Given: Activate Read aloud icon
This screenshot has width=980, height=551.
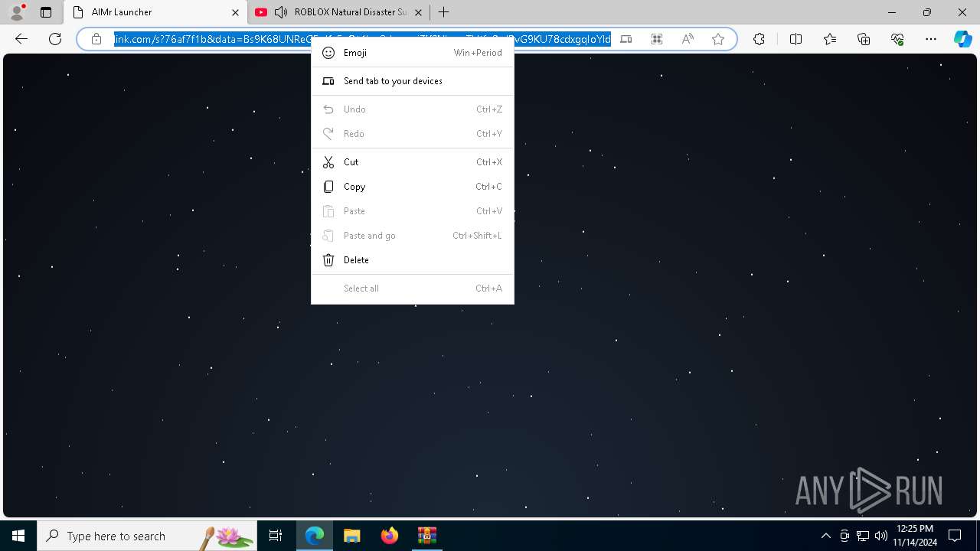Looking at the screenshot, I should point(688,39).
